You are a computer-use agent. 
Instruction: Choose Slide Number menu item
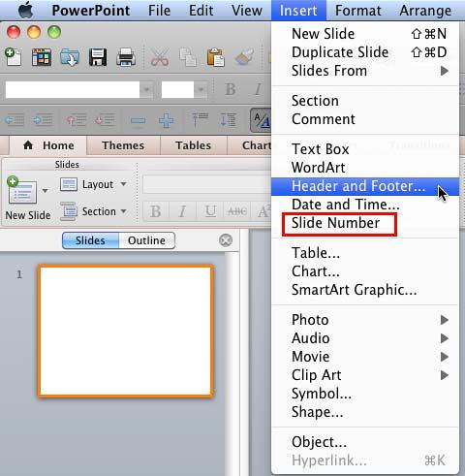(x=365, y=223)
